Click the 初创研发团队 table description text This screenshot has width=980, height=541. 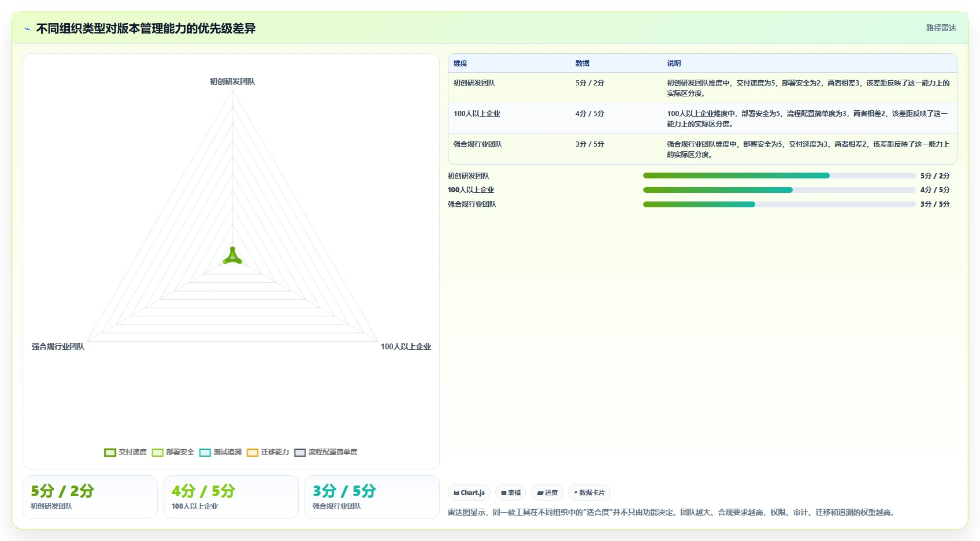[x=808, y=88]
